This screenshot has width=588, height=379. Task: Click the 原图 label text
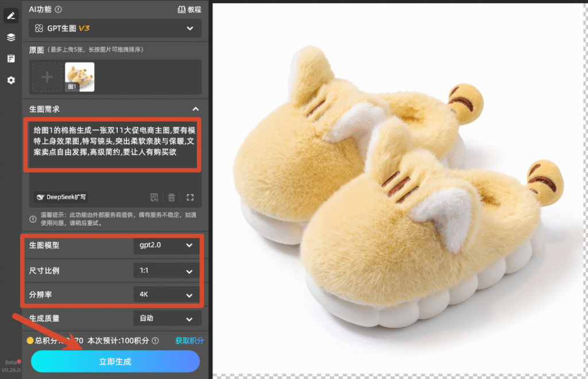[36, 50]
